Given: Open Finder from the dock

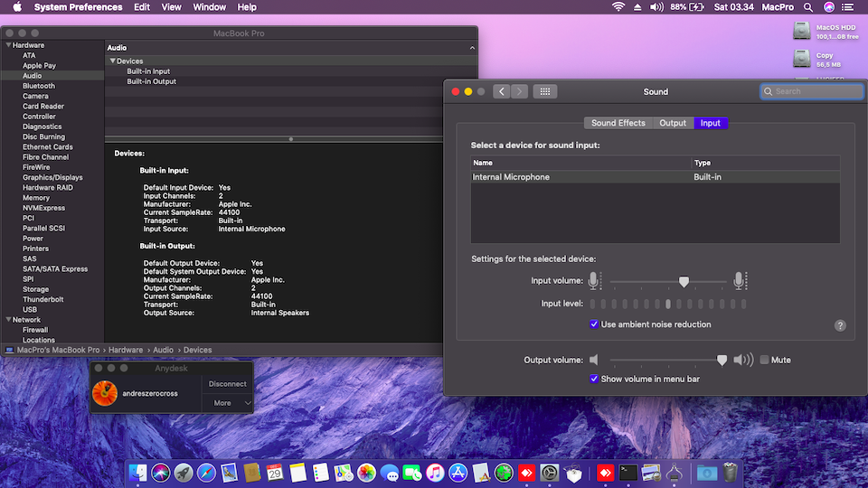Looking at the screenshot, I should (x=137, y=473).
